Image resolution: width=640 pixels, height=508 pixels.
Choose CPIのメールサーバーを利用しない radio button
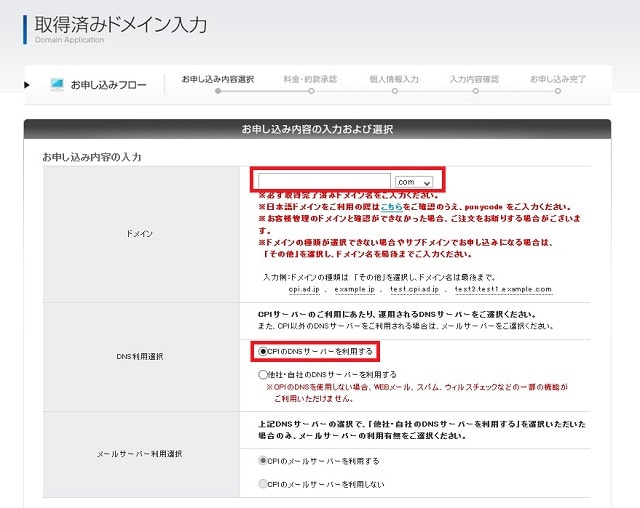pyautogui.click(x=263, y=484)
